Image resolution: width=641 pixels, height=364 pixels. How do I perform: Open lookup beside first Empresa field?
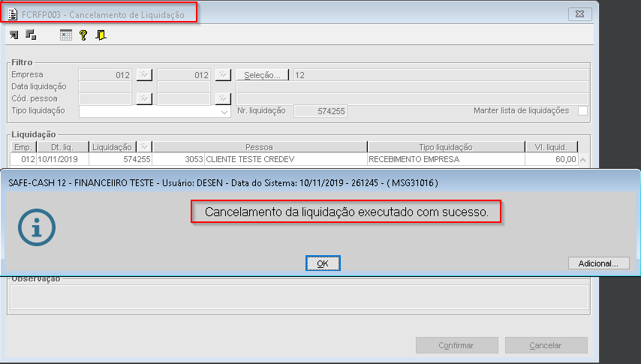144,75
